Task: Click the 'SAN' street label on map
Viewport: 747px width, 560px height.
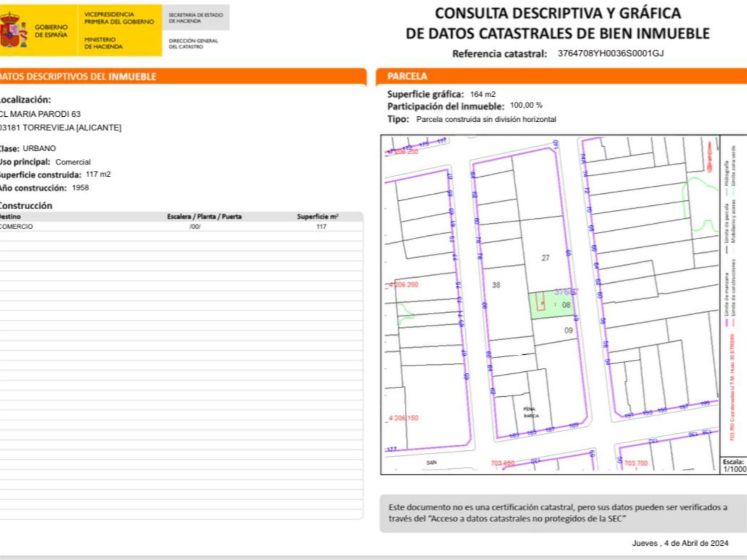Action: [431, 462]
